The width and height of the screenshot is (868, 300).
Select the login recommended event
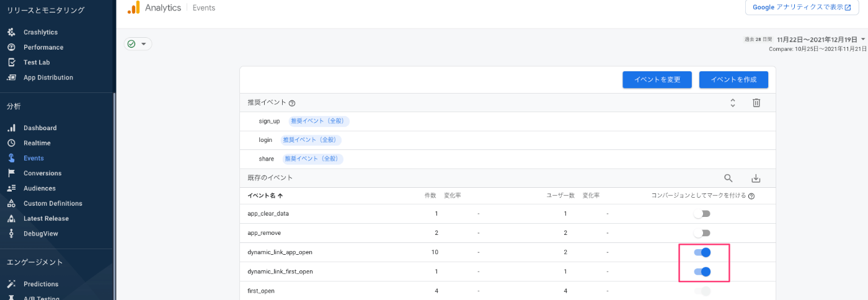[x=266, y=141]
